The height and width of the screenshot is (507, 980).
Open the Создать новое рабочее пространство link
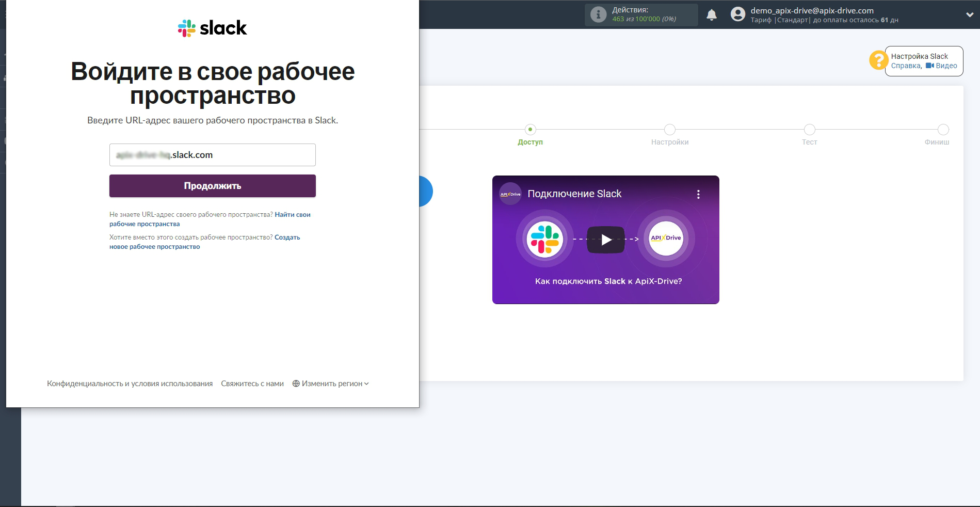[204, 242]
